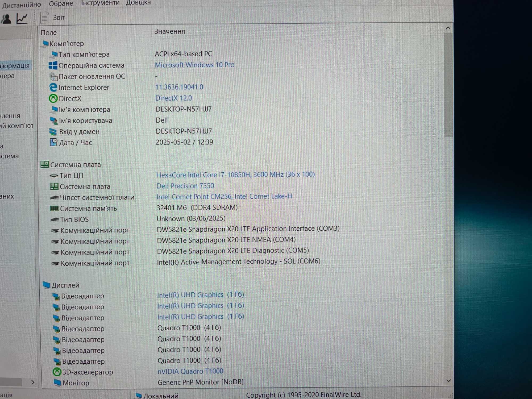Select the Generic PnP Monitor [NoDB] value
This screenshot has width=532, height=399.
click(201, 382)
